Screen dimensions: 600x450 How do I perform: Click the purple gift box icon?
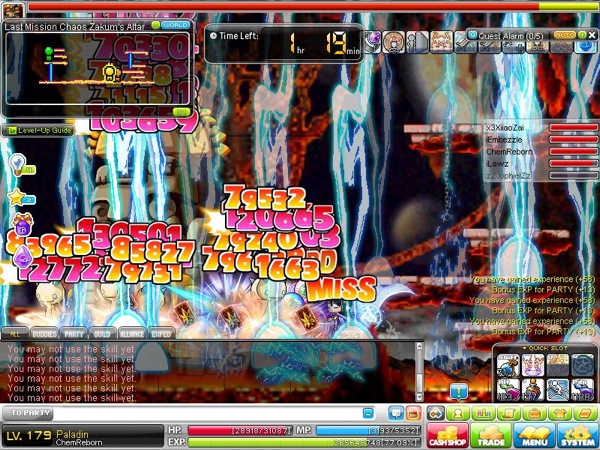point(23,224)
